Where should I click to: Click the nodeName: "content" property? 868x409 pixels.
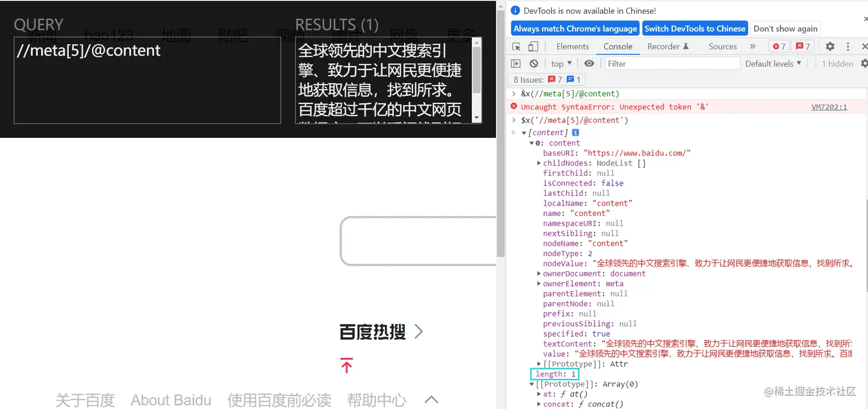point(586,244)
